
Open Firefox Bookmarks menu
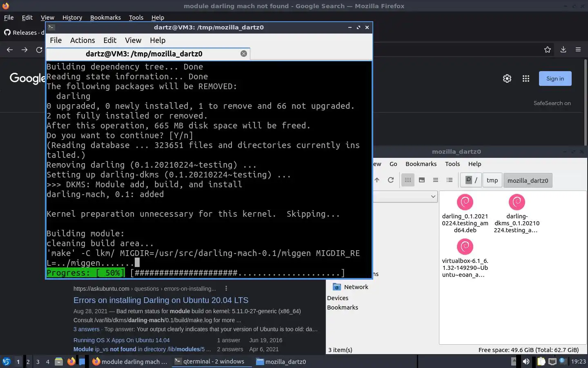click(x=105, y=17)
